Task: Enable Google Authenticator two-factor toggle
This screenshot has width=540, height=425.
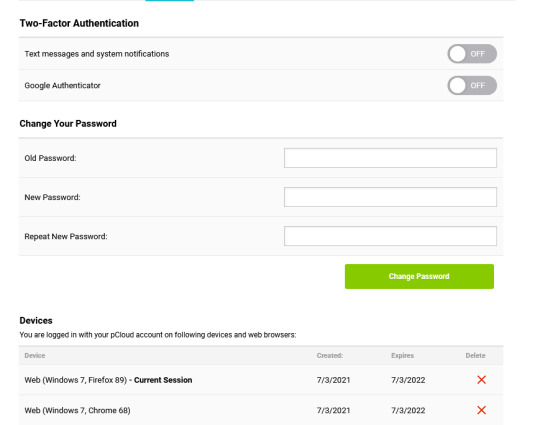Action: pos(472,85)
